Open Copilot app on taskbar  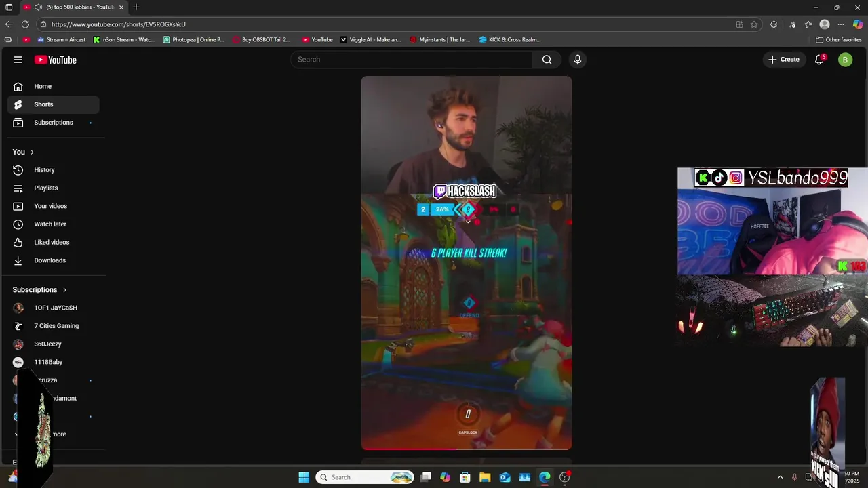(x=445, y=477)
